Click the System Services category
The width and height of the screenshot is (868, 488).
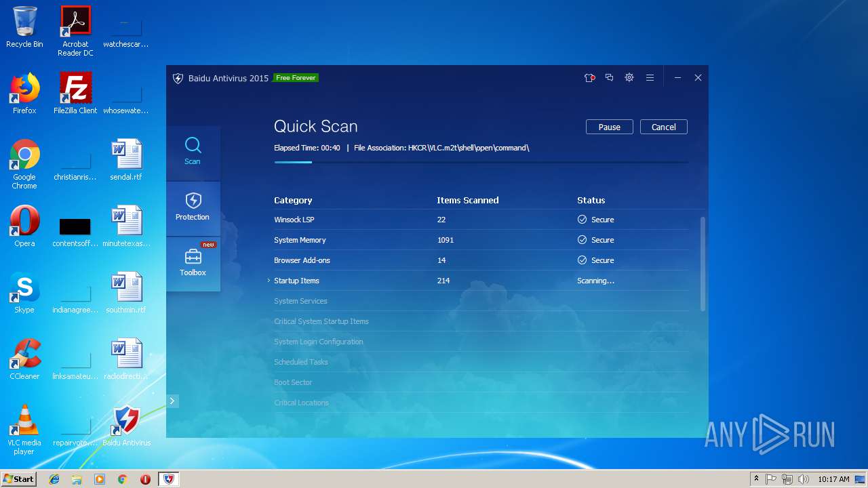(x=300, y=301)
